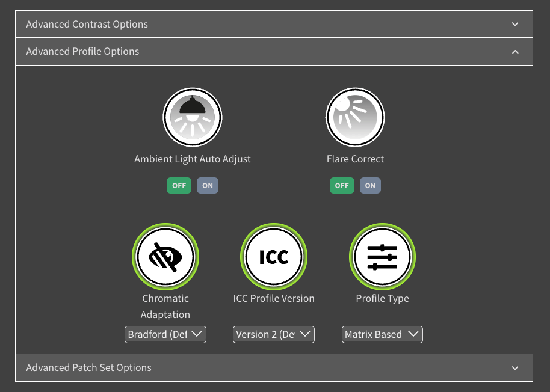Expand Advanced Patch Set Options using its chevron

(515, 368)
